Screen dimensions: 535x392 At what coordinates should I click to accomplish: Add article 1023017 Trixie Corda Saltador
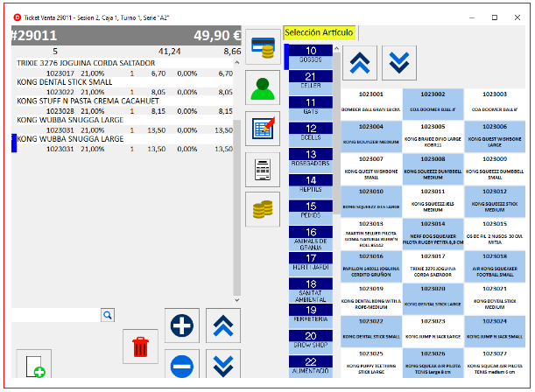433,266
